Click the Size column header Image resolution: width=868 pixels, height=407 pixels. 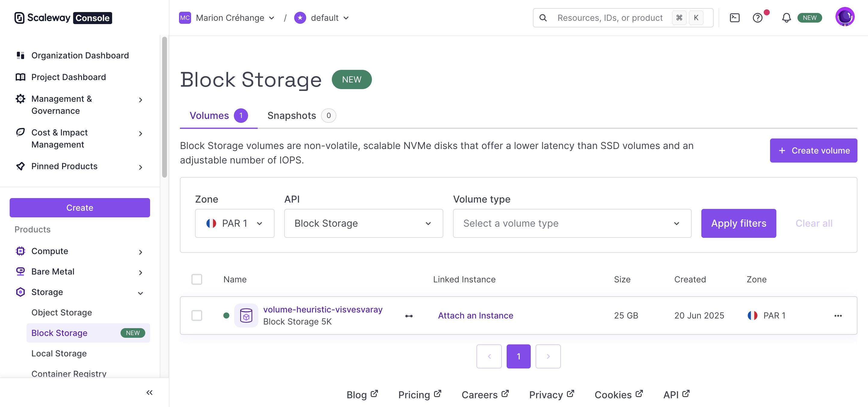tap(622, 279)
